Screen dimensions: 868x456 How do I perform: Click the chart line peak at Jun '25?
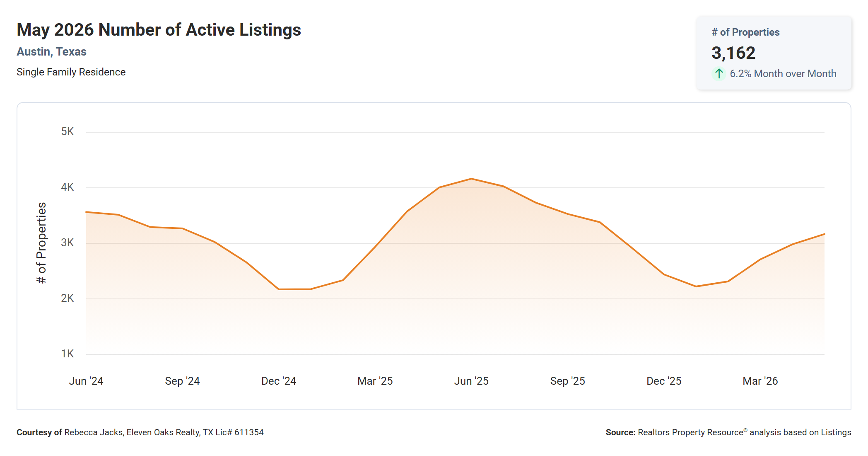471,179
